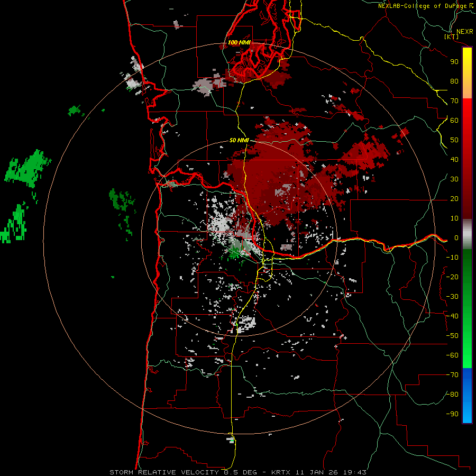The width and height of the screenshot is (476, 476).
Task: Click the '0' value on the velocity scale
Action: click(x=456, y=238)
